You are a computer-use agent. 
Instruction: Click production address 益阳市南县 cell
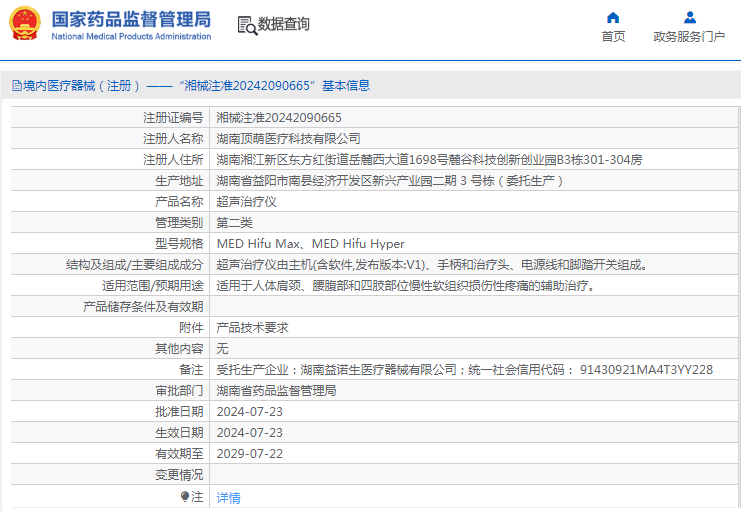(x=474, y=181)
